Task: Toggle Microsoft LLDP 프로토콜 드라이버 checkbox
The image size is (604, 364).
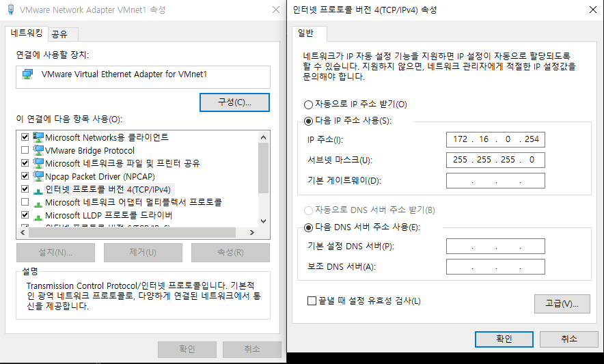Action: point(25,215)
